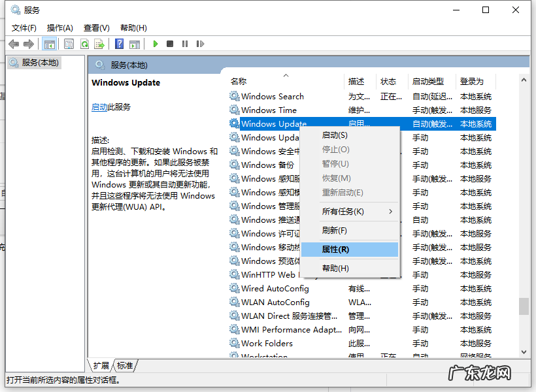This screenshot has width=536, height=392.
Task: Select the back navigation arrow icon
Action: click(x=13, y=43)
